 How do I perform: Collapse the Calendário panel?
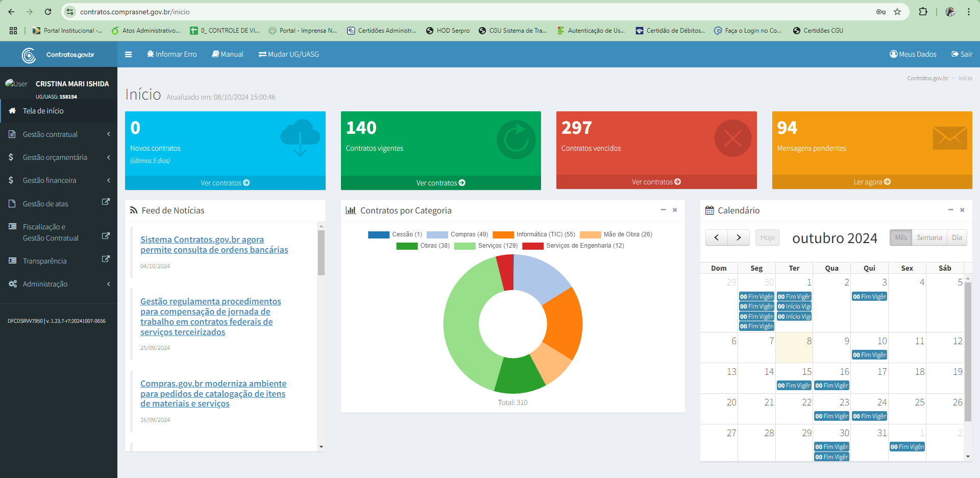coord(950,210)
